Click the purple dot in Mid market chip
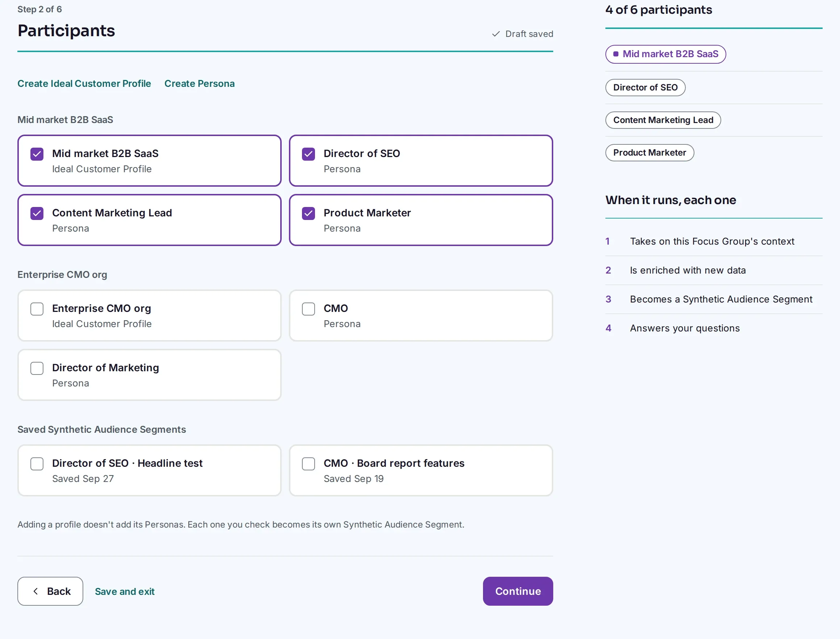The image size is (840, 639). tap(616, 54)
